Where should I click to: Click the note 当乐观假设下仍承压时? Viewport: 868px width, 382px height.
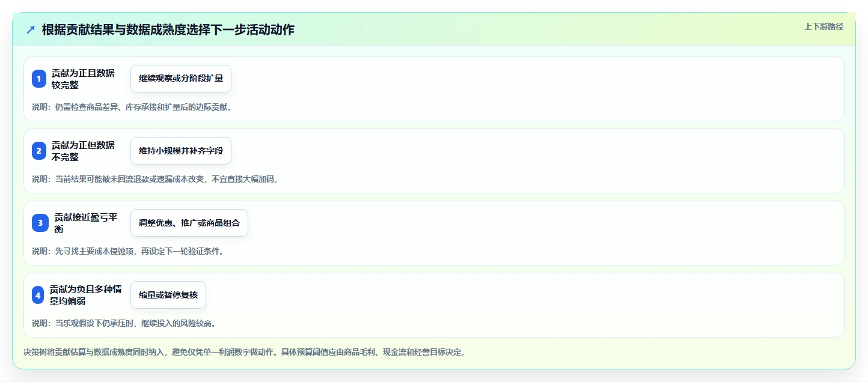(x=124, y=323)
